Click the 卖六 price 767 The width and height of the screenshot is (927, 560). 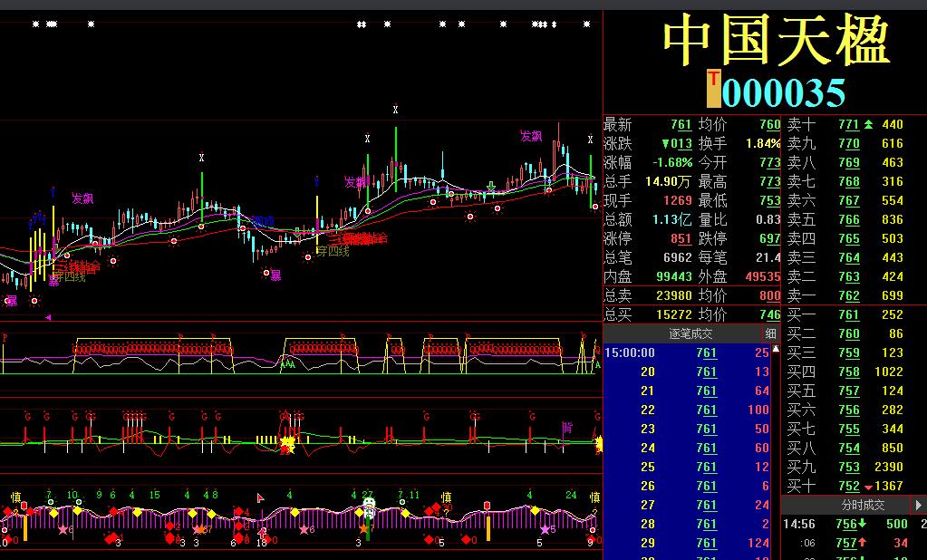[849, 200]
